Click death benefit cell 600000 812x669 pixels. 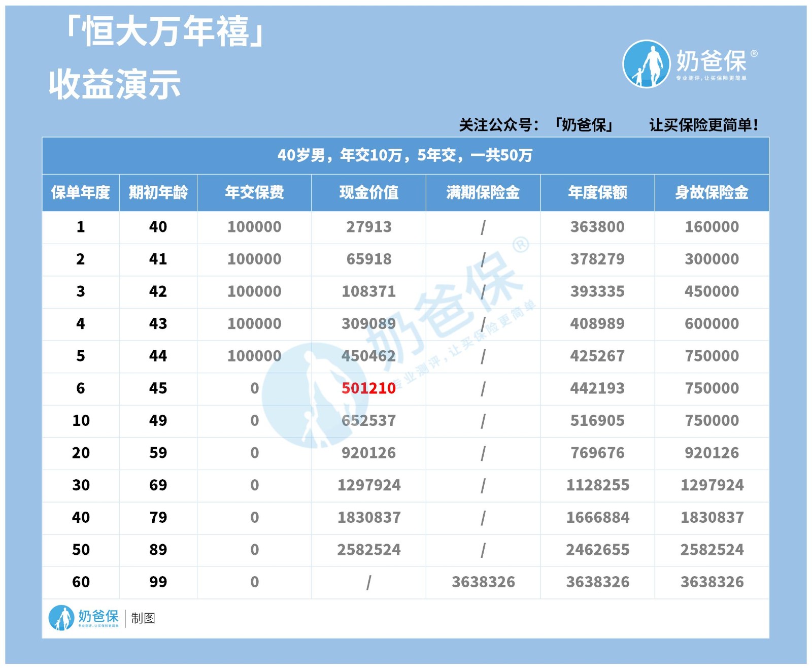(x=712, y=324)
